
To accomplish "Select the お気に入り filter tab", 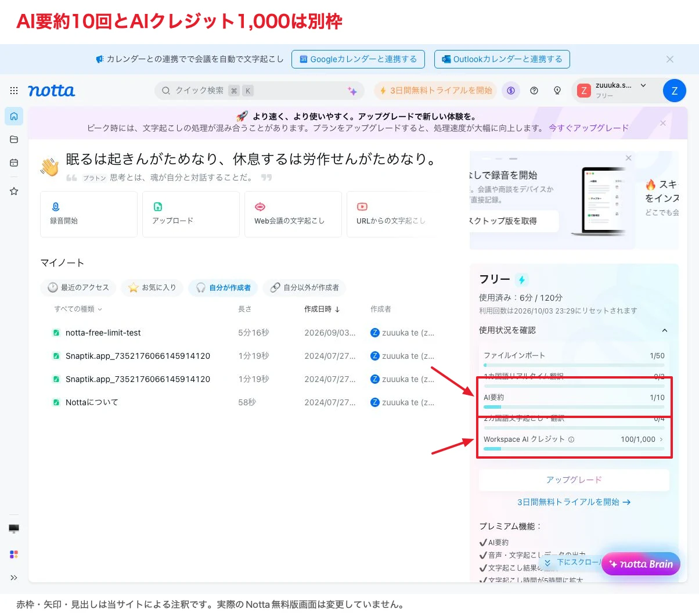I will 152,287.
